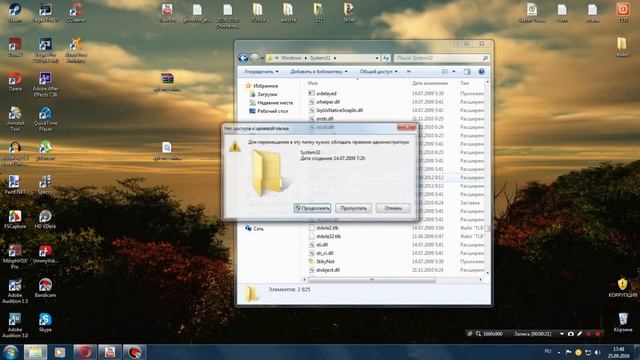Select the SrpUxNativeSnapIn.dll file
Image resolution: width=640 pixels, height=360 pixels.
(339, 110)
